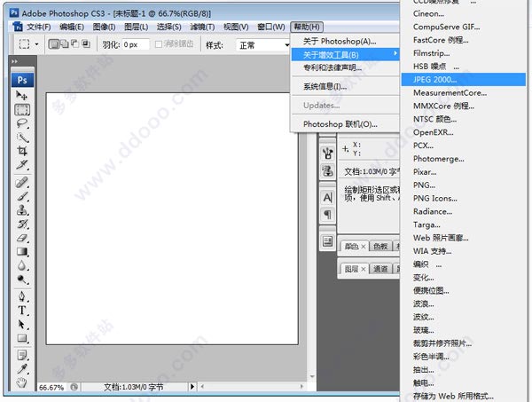Open the 文件(F) menu
Viewport: 532px width, 402px height.
39,27
